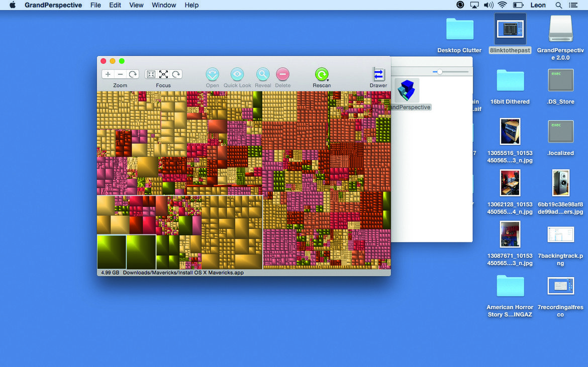Click the user name Leon in menu bar
This screenshot has width=588, height=367.
coord(538,5)
